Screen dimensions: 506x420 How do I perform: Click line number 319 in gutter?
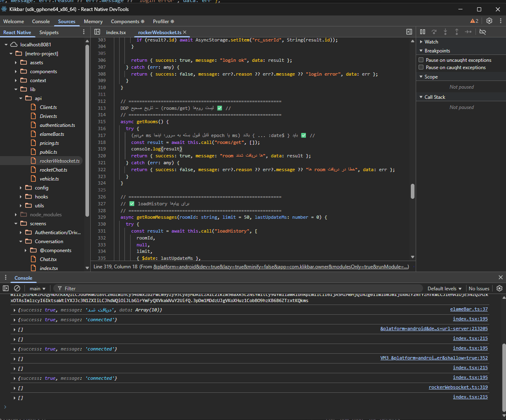pyautogui.click(x=101, y=149)
